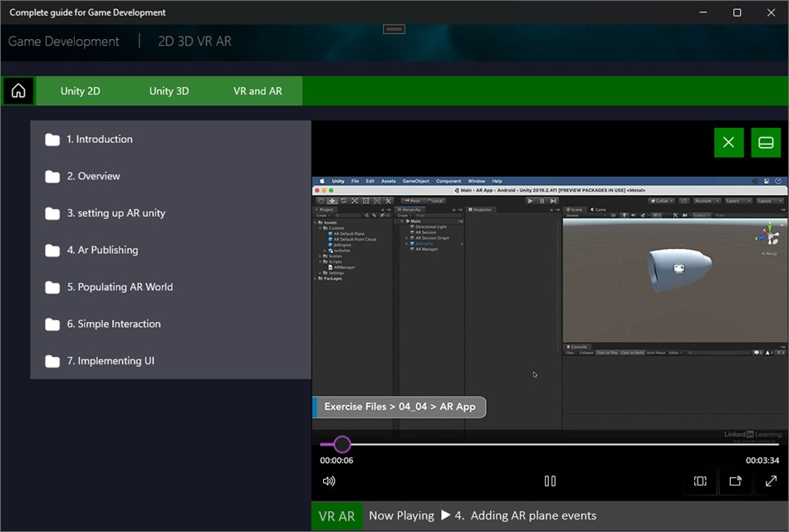789x532 pixels.
Task: Open the 7. Implementing UI folder icon
Action: click(x=52, y=361)
